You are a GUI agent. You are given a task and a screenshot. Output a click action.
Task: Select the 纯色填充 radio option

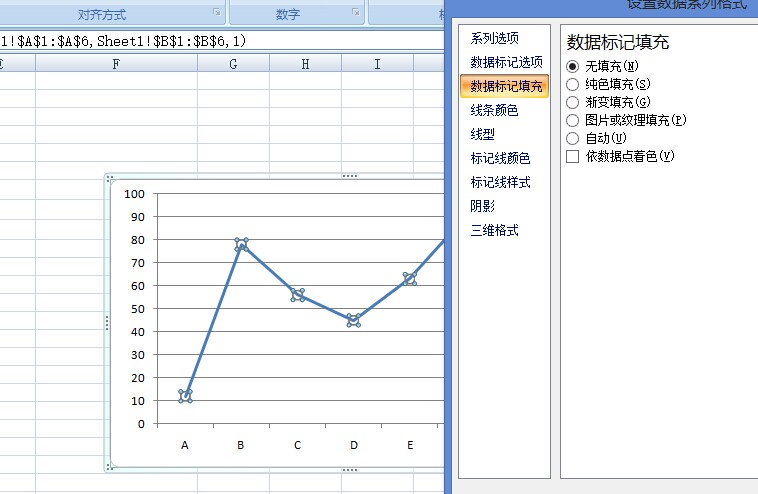[572, 84]
